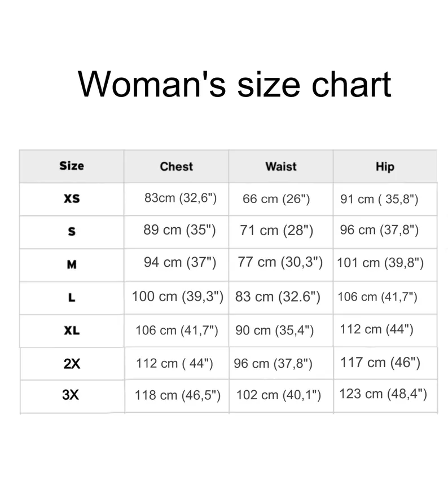This screenshot has width=448, height=481.
Task: Click the S size row label
Action: point(72,232)
